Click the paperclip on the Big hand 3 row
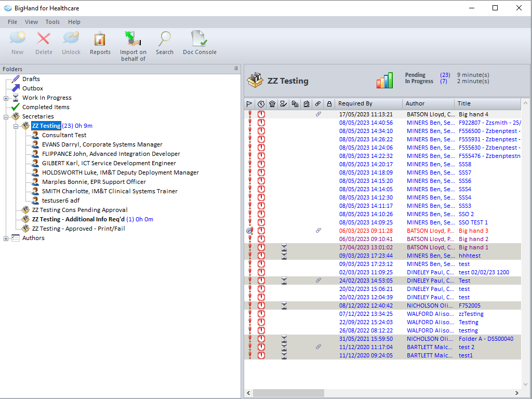Image resolution: width=532 pixels, height=399 pixels. tap(318, 231)
